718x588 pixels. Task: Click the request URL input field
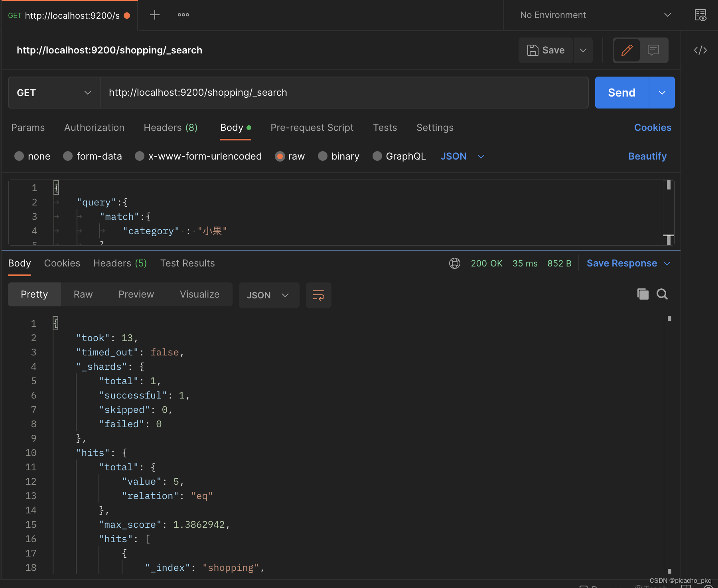point(343,93)
